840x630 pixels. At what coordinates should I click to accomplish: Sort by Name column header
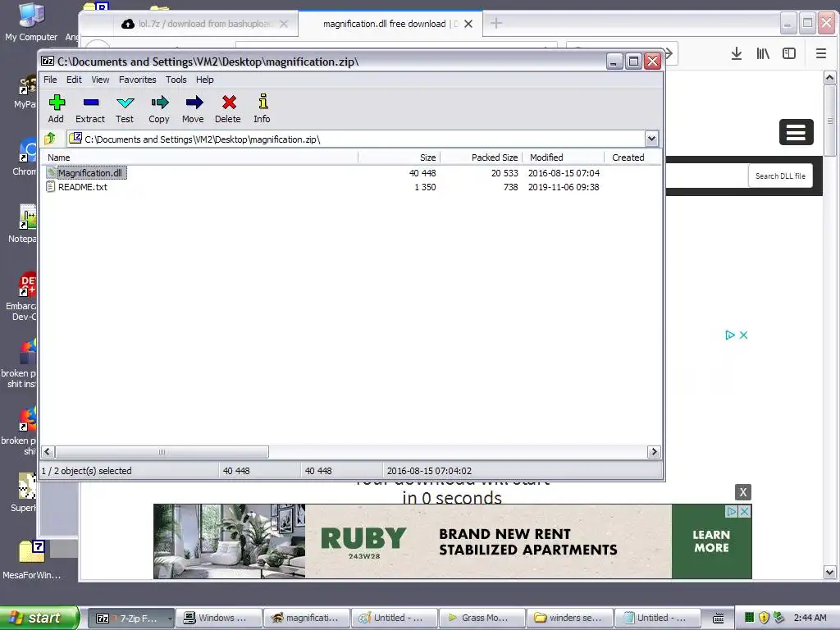pyautogui.click(x=200, y=157)
